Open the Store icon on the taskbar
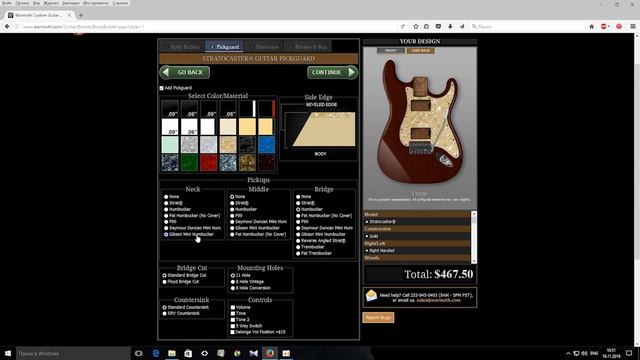Viewport: 640px width, 360px height. [188, 353]
